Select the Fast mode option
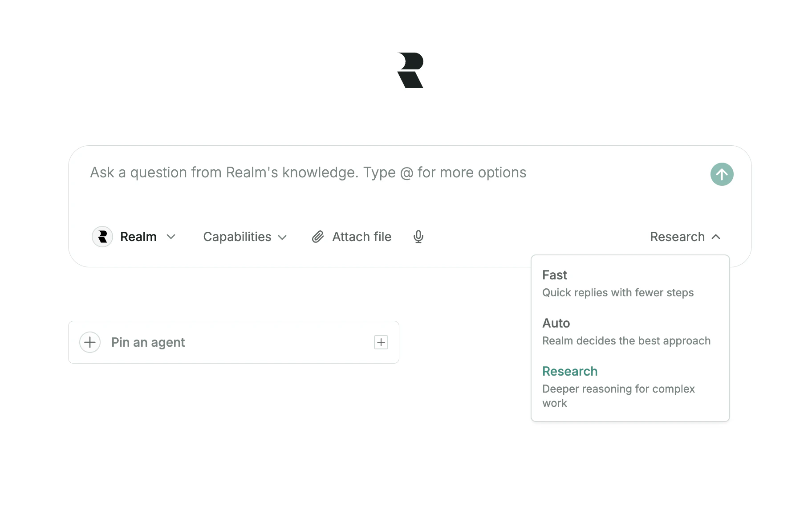812x508 pixels. coord(555,275)
